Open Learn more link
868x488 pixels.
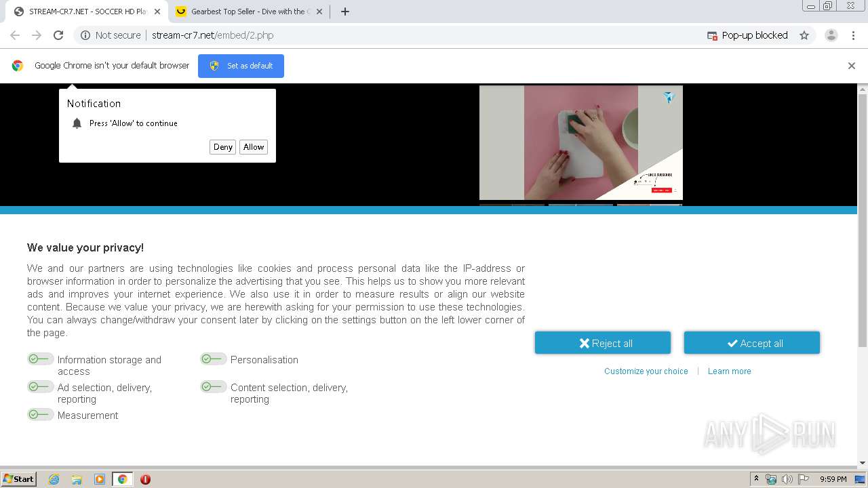coord(730,371)
